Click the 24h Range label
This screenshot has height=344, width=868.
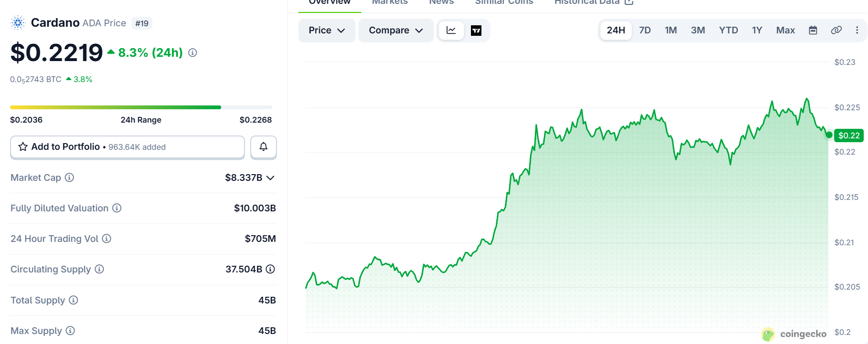click(141, 120)
